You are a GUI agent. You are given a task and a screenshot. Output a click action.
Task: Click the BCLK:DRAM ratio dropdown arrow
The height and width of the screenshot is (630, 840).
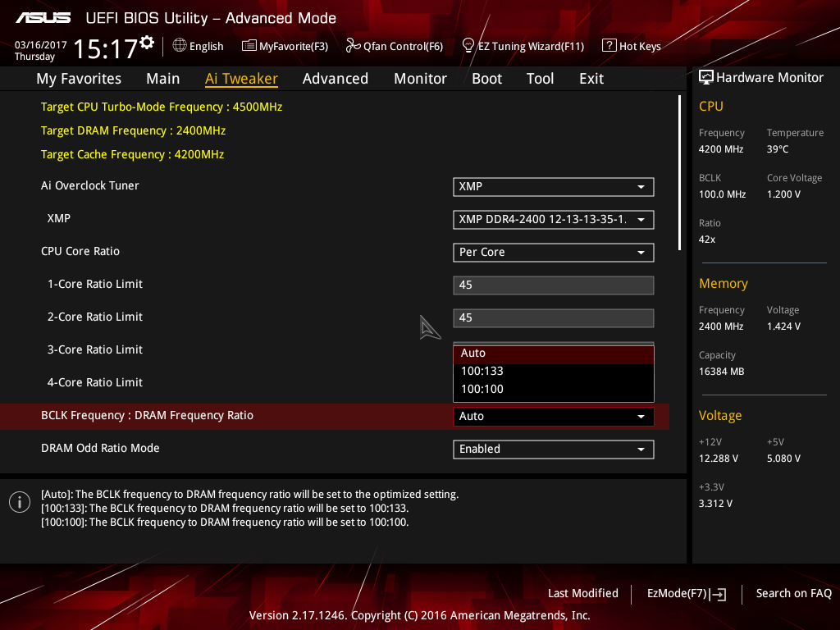(x=641, y=417)
